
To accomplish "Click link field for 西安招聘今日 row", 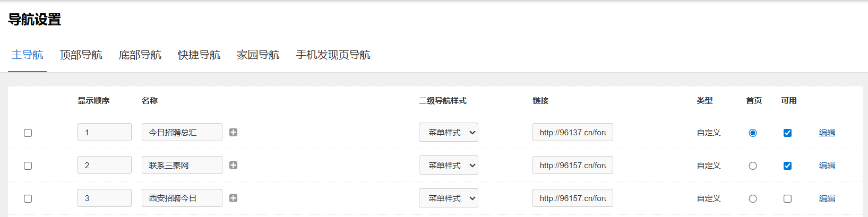I will click(572, 198).
